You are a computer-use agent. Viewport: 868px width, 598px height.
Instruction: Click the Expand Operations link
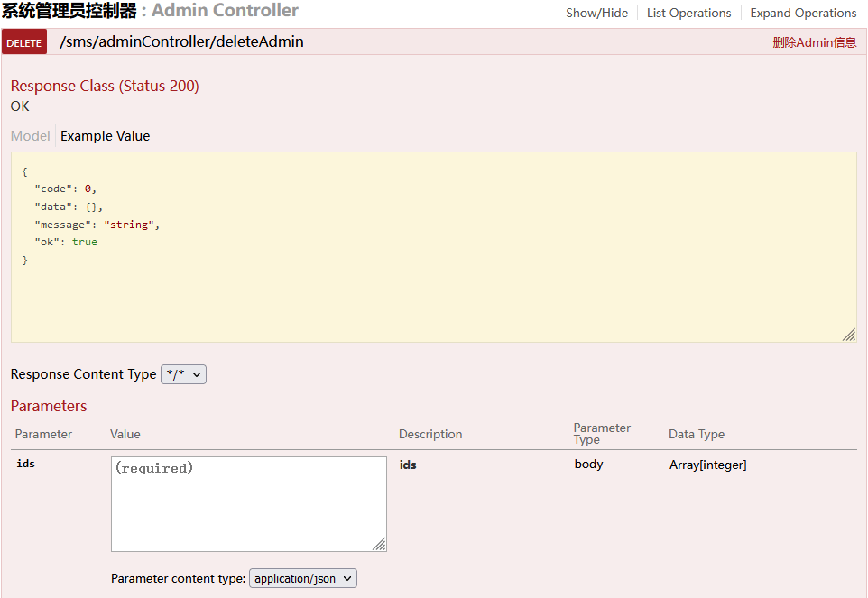pos(803,13)
